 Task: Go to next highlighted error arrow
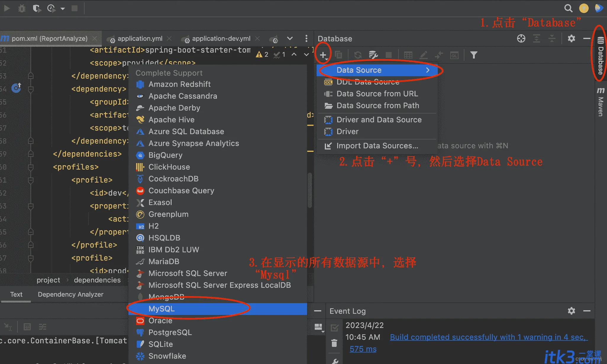306,54
